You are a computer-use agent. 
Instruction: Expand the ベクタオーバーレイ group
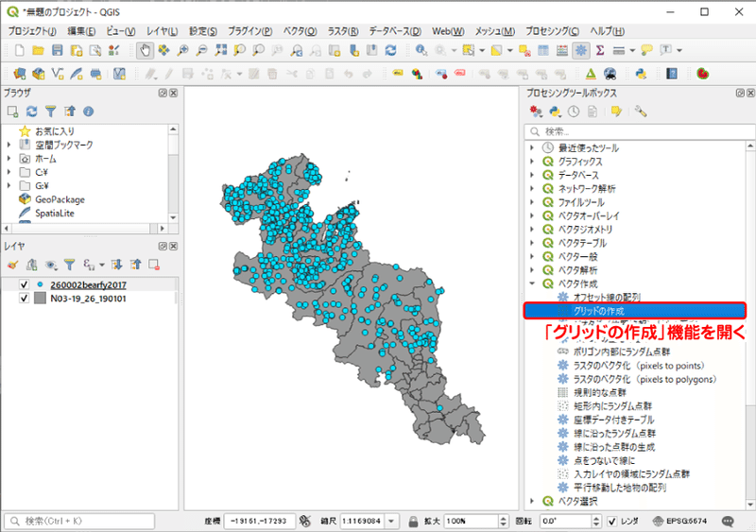coord(532,215)
